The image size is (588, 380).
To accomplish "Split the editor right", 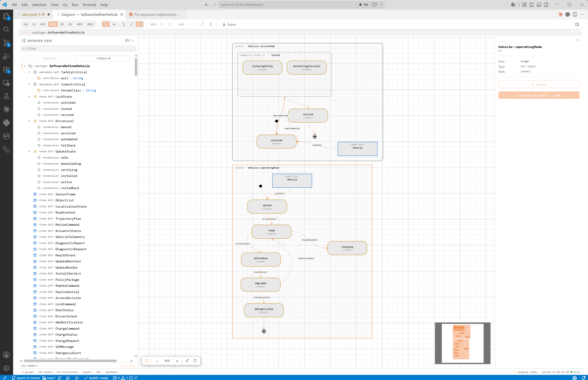I will (x=575, y=15).
